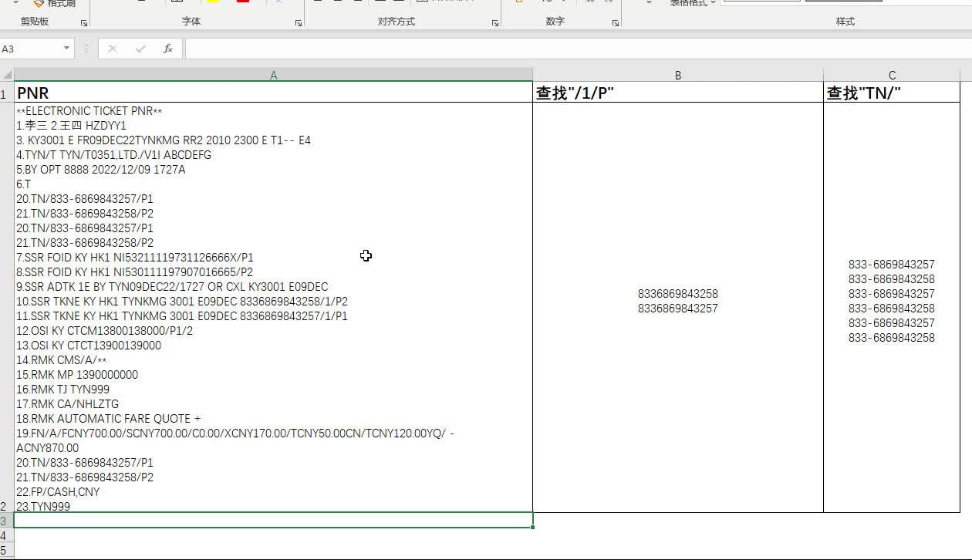Select row 1 header
This screenshot has height=560, width=972.
pyautogui.click(x=7, y=93)
